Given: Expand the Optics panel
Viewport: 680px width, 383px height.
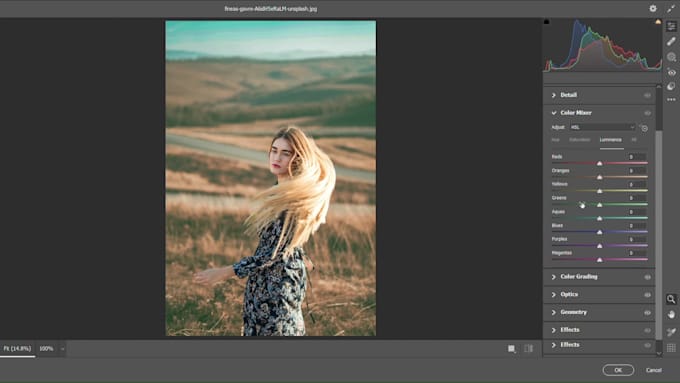Looking at the screenshot, I should click(554, 295).
